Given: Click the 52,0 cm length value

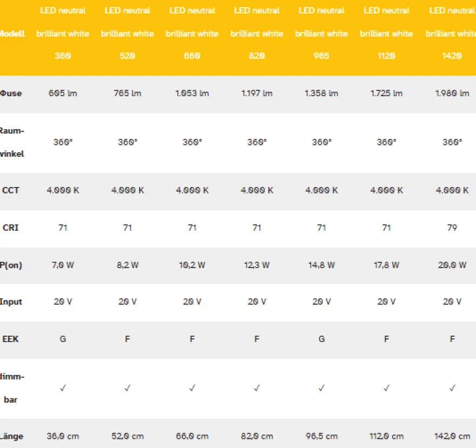Looking at the screenshot, I should click(x=128, y=437).
